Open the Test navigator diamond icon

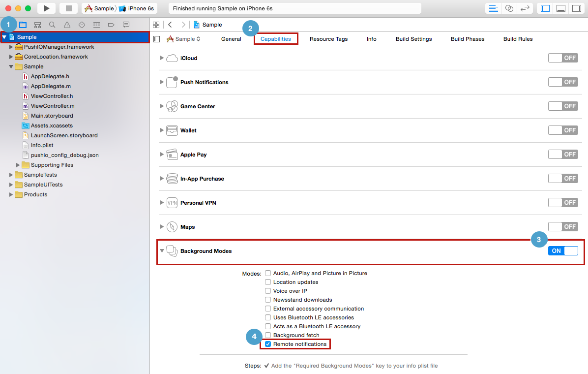point(82,25)
